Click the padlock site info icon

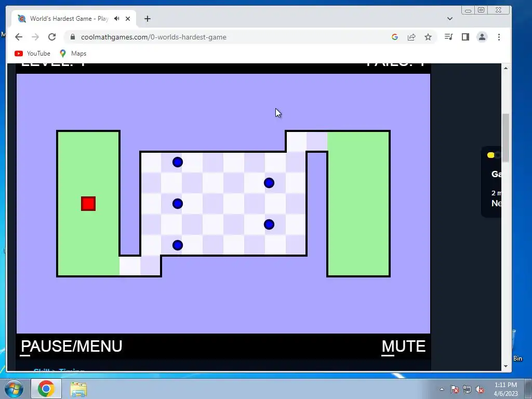(x=73, y=37)
